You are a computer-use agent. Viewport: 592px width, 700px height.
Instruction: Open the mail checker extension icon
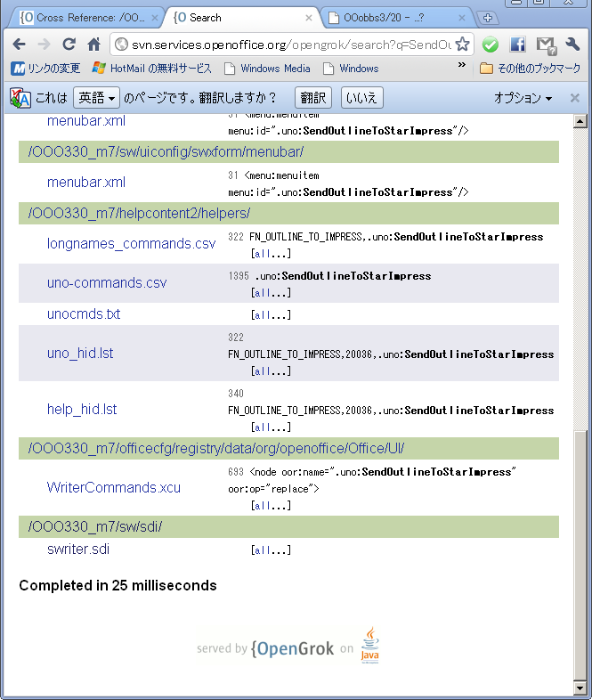(x=546, y=45)
